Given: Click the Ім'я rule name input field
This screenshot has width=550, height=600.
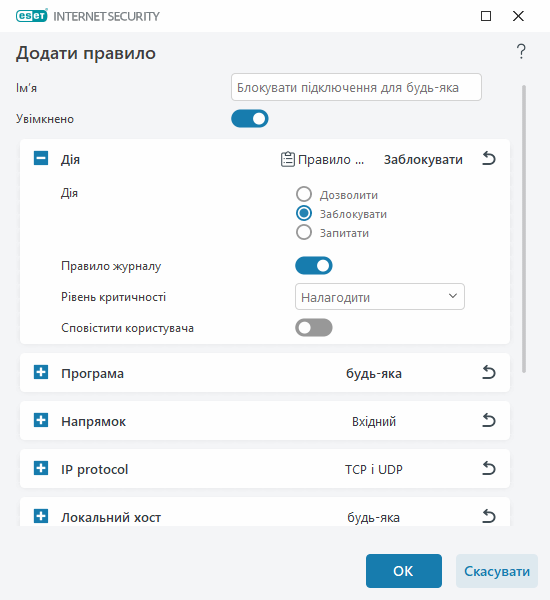Looking at the screenshot, I should click(356, 87).
